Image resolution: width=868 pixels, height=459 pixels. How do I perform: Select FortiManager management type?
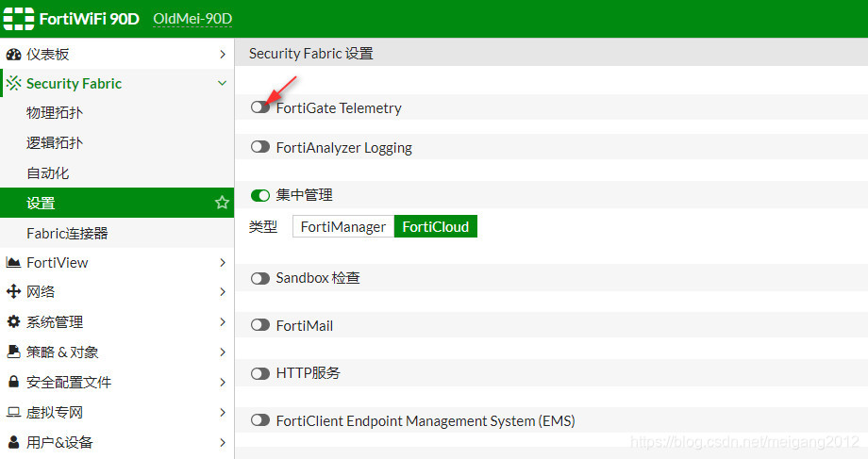343,226
